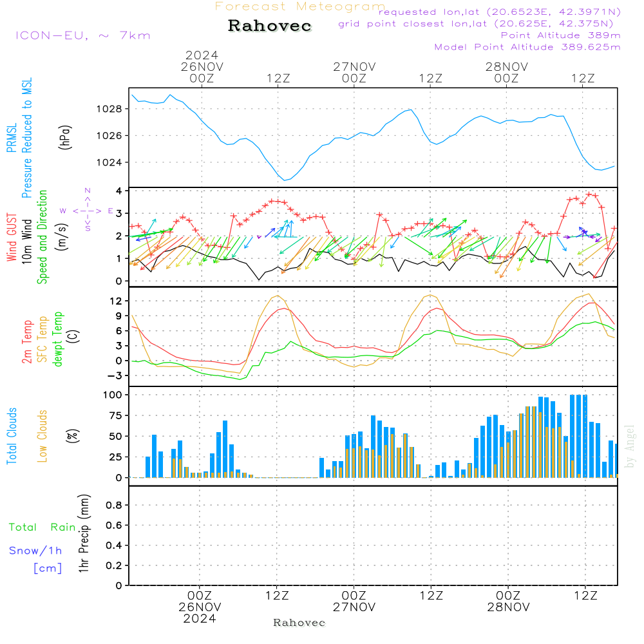Click the 1028 pressure axis value
The width and height of the screenshot is (644, 644).
(109, 109)
